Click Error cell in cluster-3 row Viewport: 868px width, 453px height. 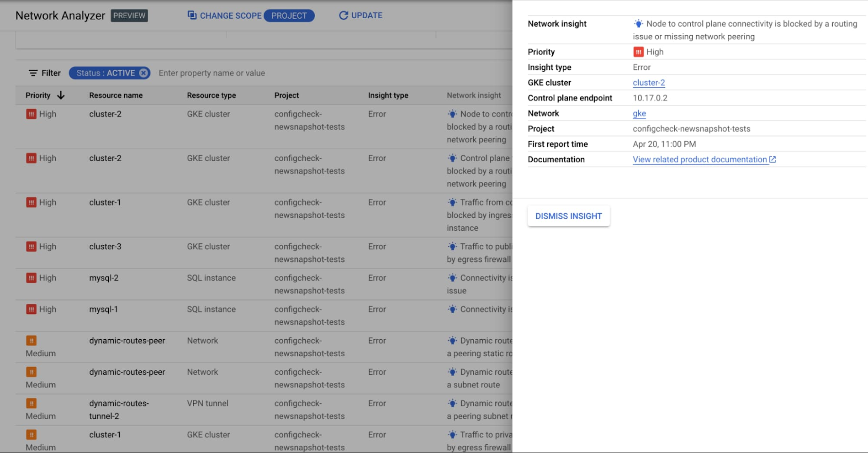pyautogui.click(x=377, y=247)
